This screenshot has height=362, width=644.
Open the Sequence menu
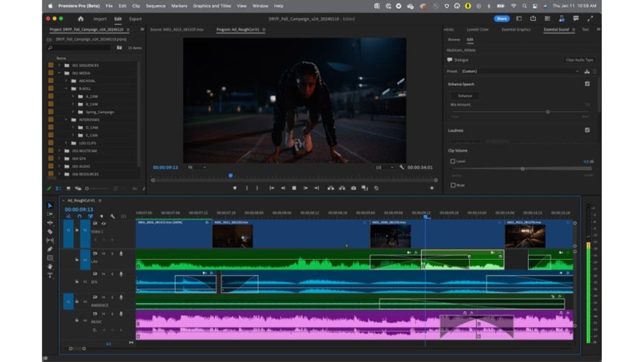[x=155, y=6]
